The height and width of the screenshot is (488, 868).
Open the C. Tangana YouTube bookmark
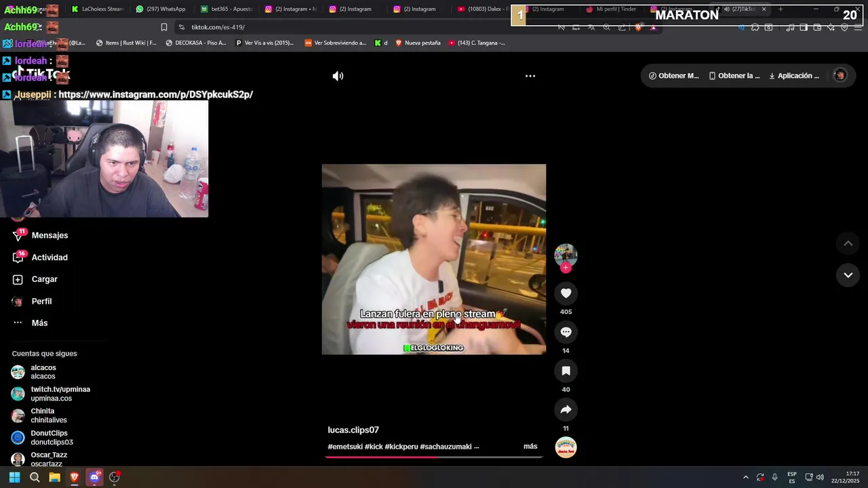(x=477, y=43)
